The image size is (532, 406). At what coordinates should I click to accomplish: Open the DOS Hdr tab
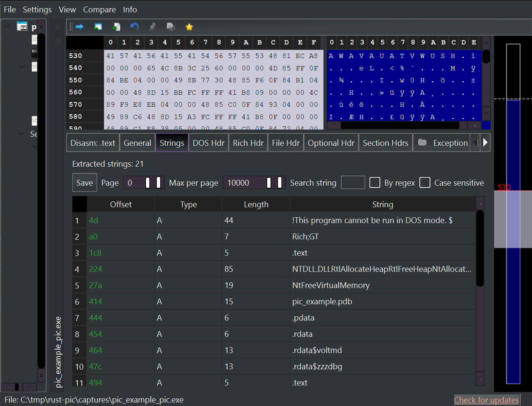(209, 143)
